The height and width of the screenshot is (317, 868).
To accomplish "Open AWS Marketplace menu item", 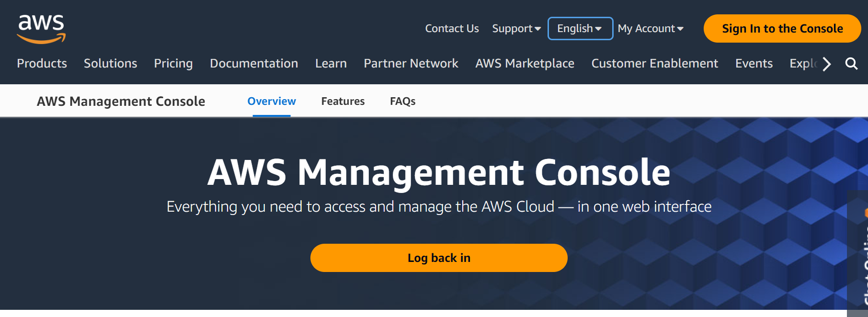I will [x=525, y=64].
